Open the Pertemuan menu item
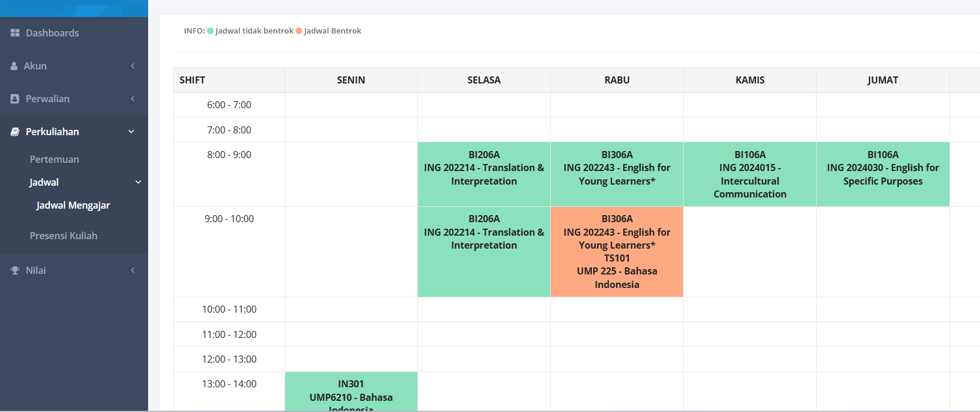Screen dimensions: 980x412 click(55, 159)
